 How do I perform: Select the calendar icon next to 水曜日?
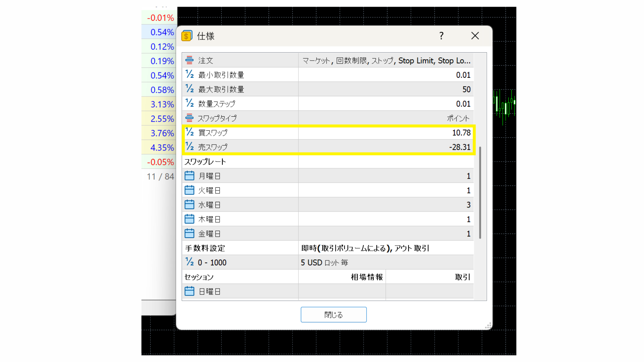pyautogui.click(x=190, y=204)
